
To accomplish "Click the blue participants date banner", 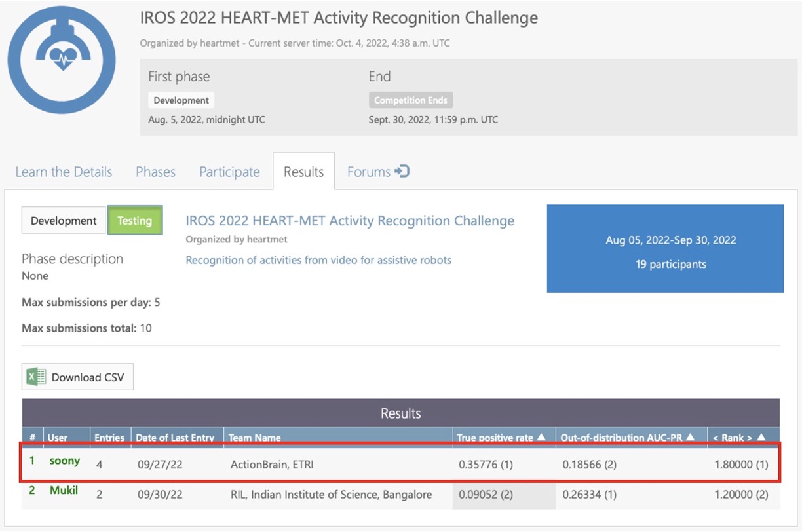I will [665, 248].
